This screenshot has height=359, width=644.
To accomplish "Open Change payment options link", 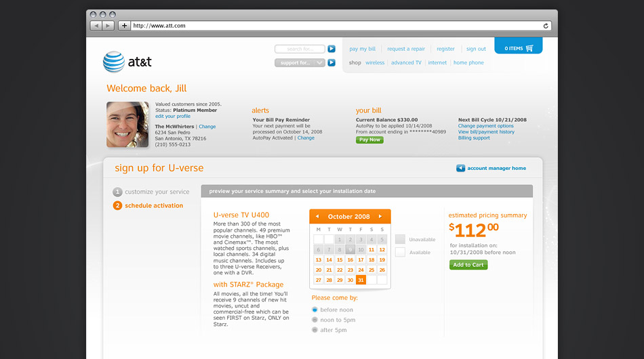I will click(x=486, y=126).
